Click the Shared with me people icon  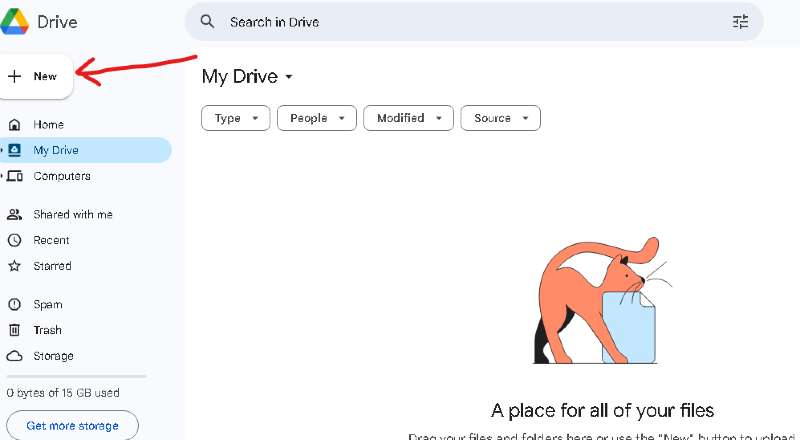click(14, 214)
